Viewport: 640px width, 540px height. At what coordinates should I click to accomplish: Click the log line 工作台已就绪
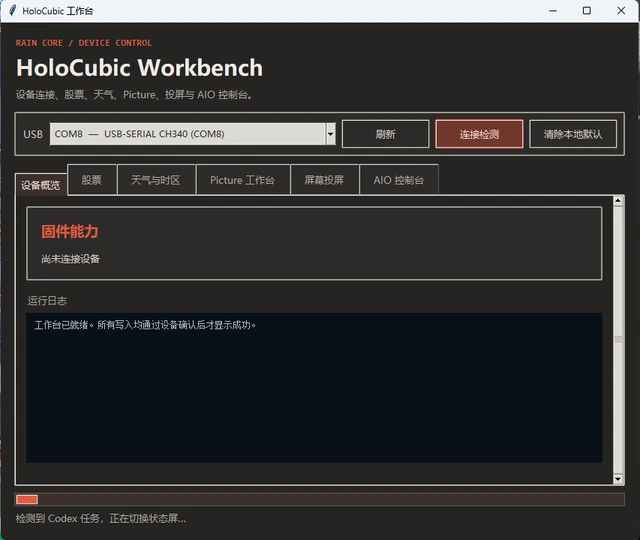145,325
